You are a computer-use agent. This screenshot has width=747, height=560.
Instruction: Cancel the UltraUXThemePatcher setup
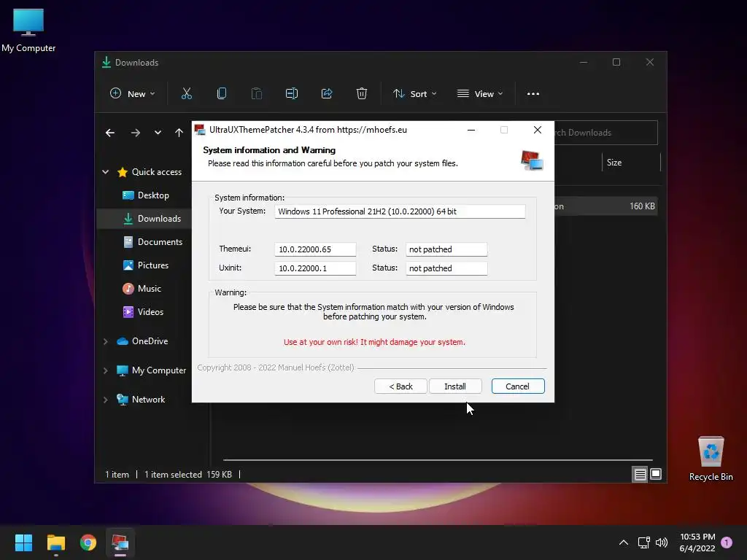(x=518, y=386)
